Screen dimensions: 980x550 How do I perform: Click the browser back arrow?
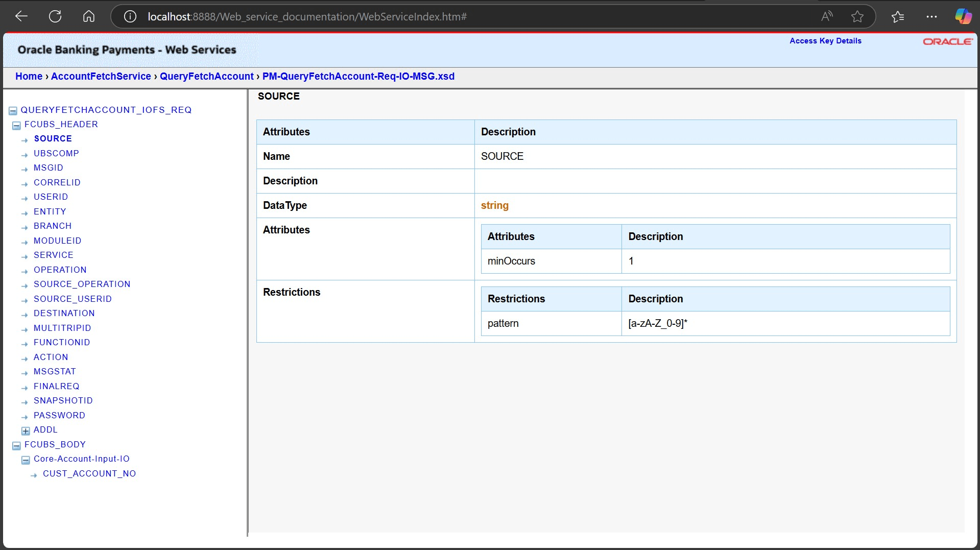point(21,16)
